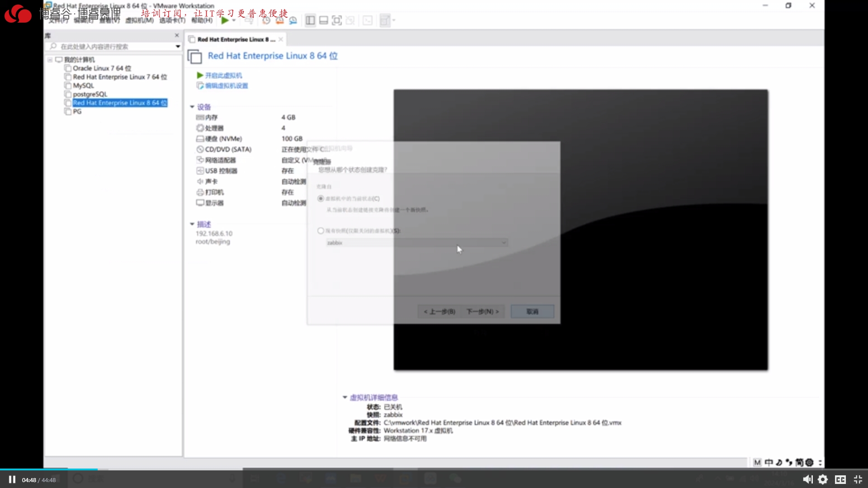Toggle the show library panel toolbar icon
Viewport: 868px width, 488px height.
[x=310, y=20]
